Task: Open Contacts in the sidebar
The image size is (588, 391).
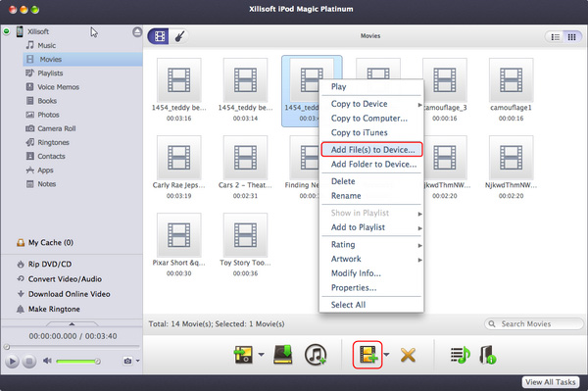Action: point(45,157)
